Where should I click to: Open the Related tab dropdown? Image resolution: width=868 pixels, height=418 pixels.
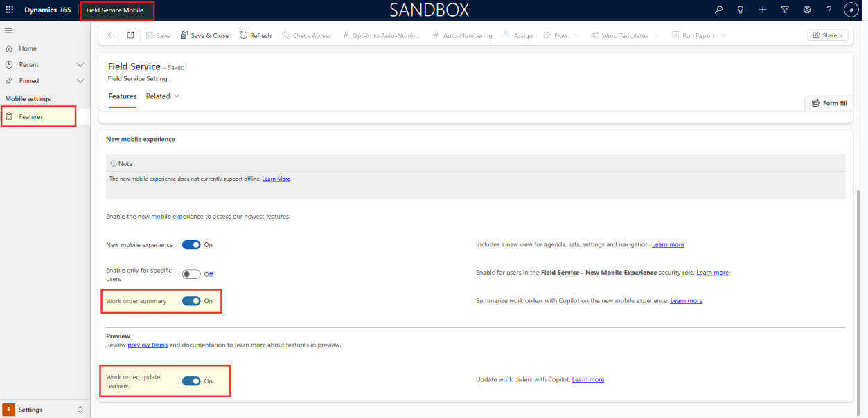[x=163, y=96]
